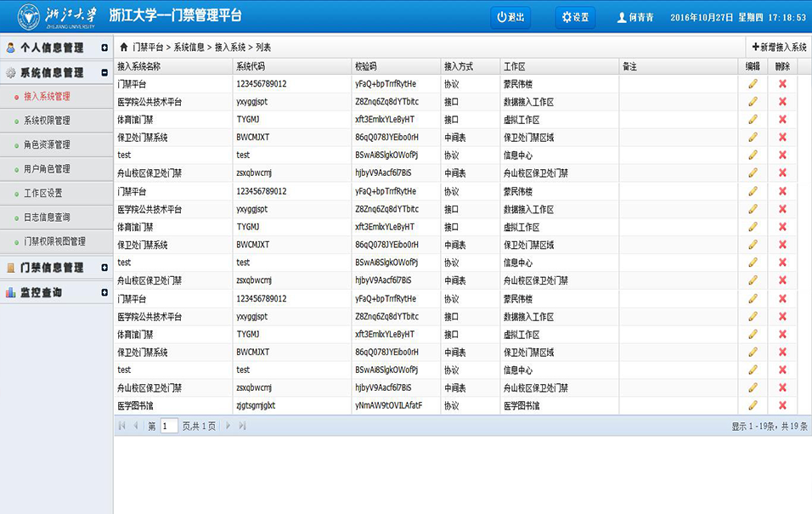Screen dimensions: 812x514
Task: Go to the last page of results
Action: click(242, 426)
